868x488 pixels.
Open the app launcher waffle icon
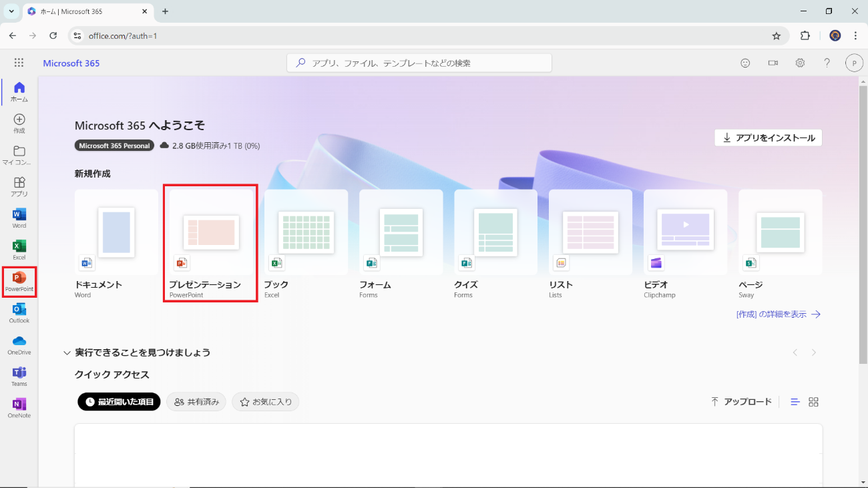pos(19,63)
